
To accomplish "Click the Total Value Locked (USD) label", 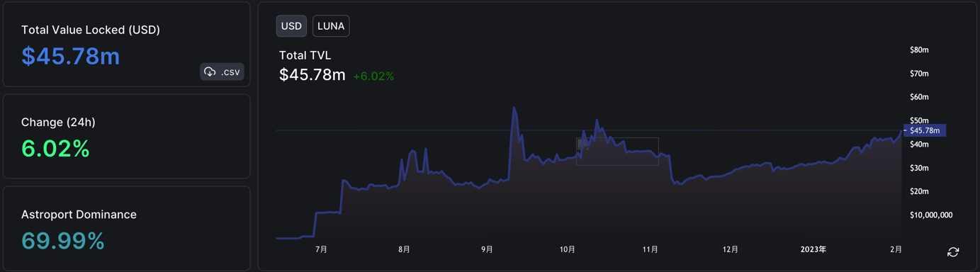I will tap(91, 30).
